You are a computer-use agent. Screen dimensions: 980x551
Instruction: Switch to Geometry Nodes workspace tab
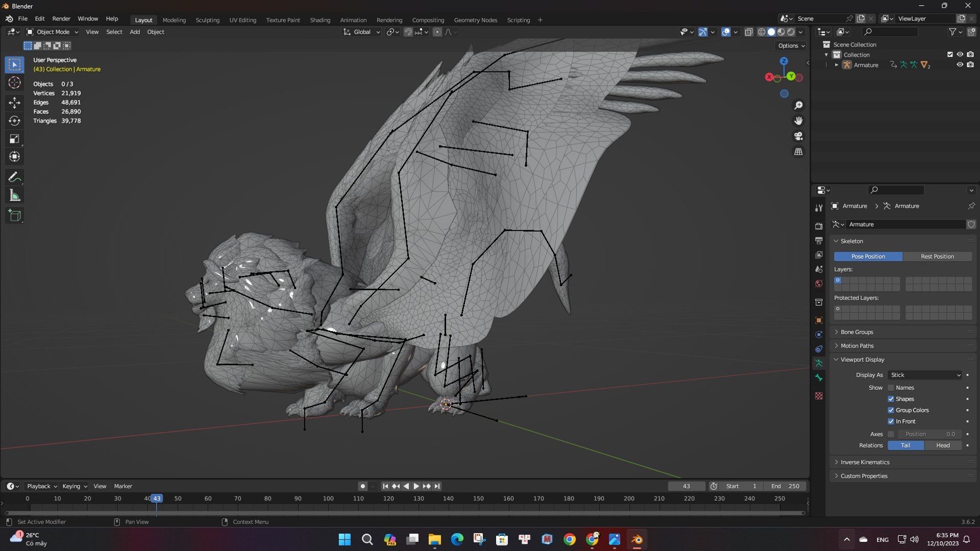(475, 20)
